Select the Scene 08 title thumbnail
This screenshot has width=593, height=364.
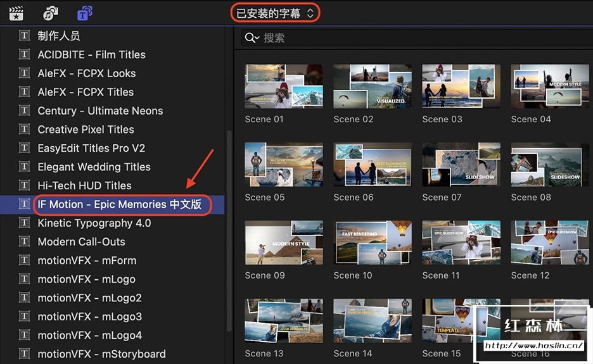click(550, 165)
